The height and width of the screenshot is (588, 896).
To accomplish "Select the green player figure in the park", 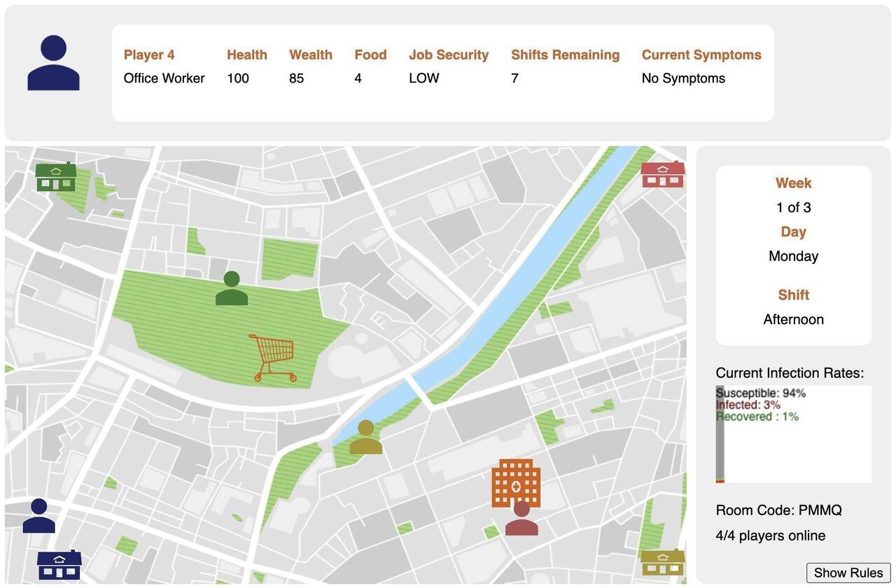I will click(232, 288).
